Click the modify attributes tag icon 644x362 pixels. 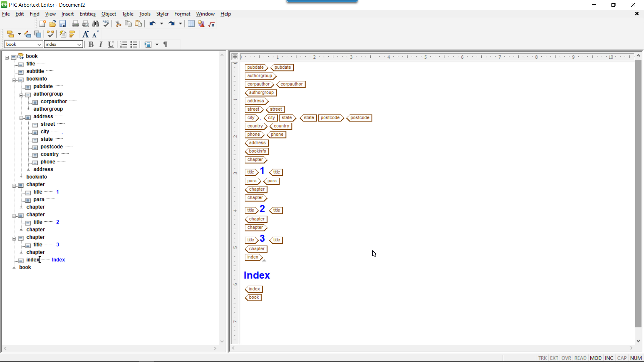tap(28, 34)
